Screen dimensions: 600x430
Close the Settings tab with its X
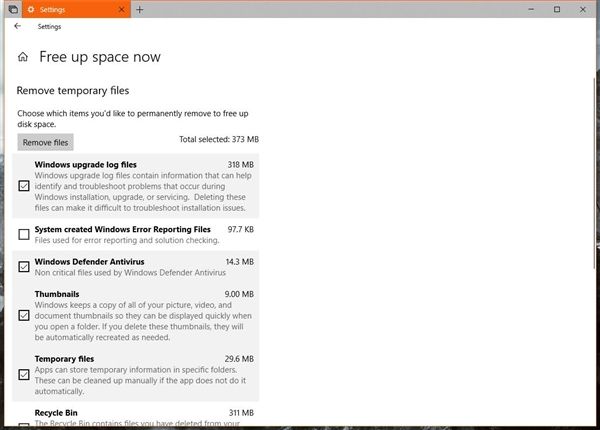click(122, 9)
